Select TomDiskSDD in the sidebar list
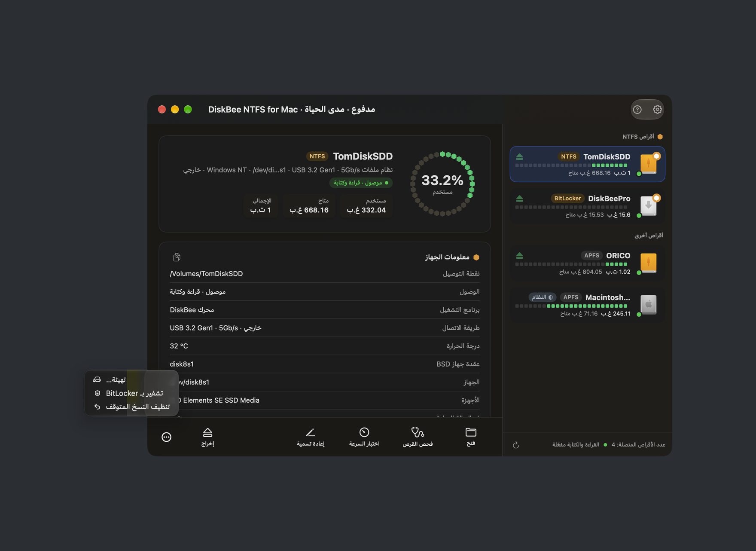 pos(587,164)
